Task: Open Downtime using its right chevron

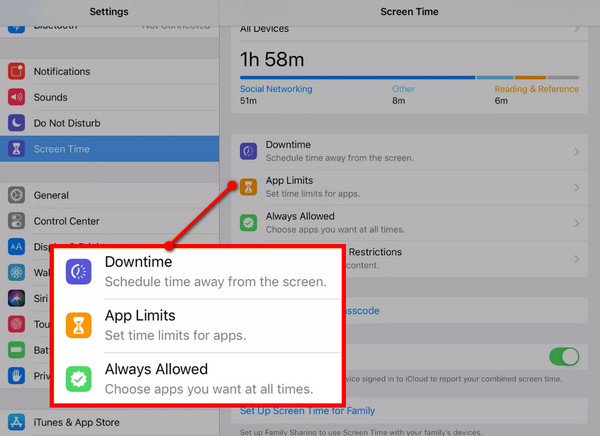Action: 577,152
